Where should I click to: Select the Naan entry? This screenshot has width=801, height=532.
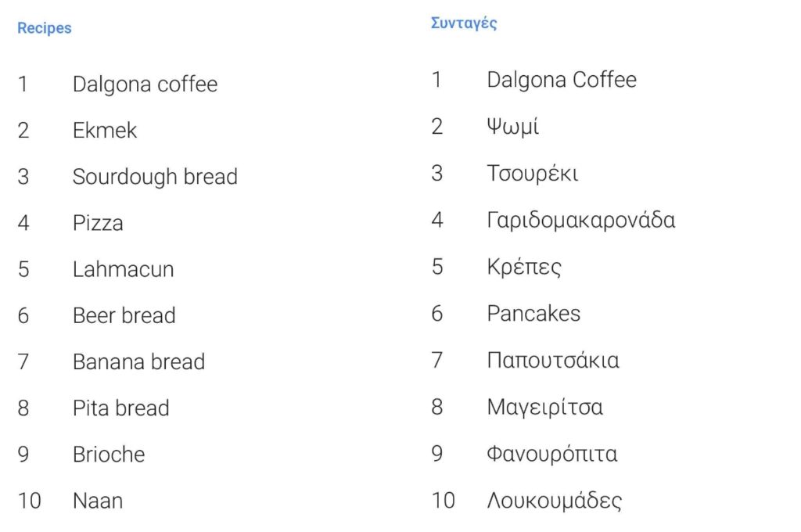pyautogui.click(x=98, y=501)
